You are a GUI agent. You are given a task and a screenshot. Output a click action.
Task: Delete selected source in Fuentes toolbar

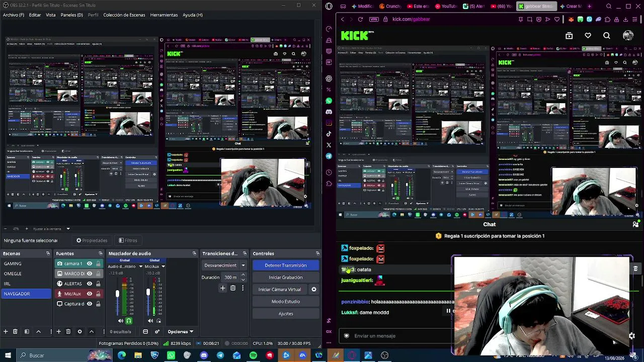pyautogui.click(x=68, y=332)
